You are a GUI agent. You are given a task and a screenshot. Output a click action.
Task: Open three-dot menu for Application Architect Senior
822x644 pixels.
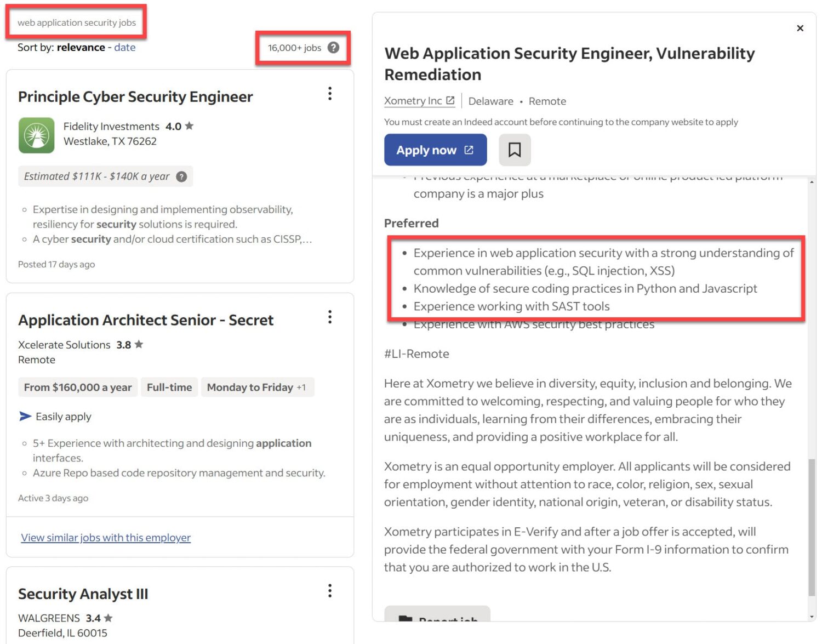click(x=330, y=317)
